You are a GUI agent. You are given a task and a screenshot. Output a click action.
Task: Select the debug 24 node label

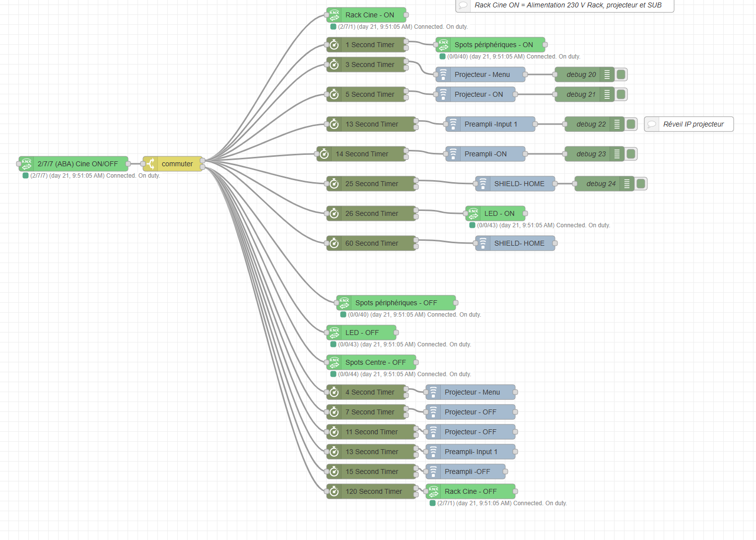tap(601, 184)
